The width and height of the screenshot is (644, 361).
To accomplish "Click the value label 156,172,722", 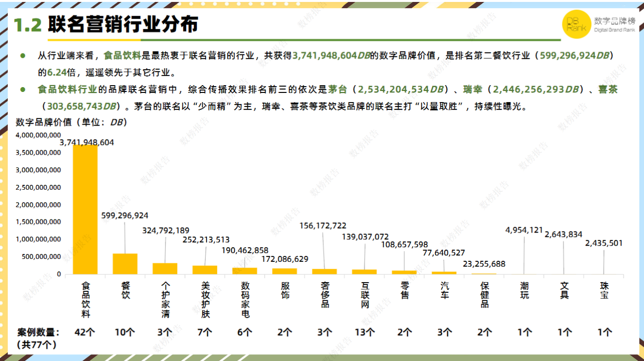I will (x=323, y=225).
